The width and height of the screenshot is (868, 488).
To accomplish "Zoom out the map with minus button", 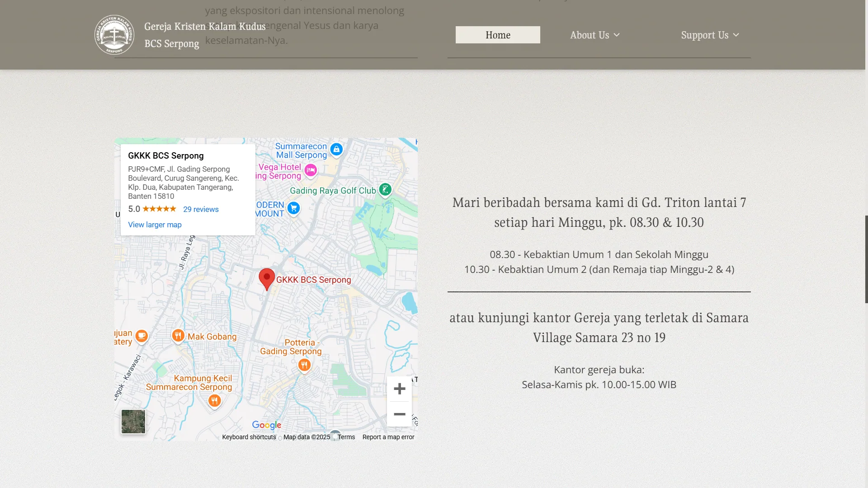I will click(399, 414).
